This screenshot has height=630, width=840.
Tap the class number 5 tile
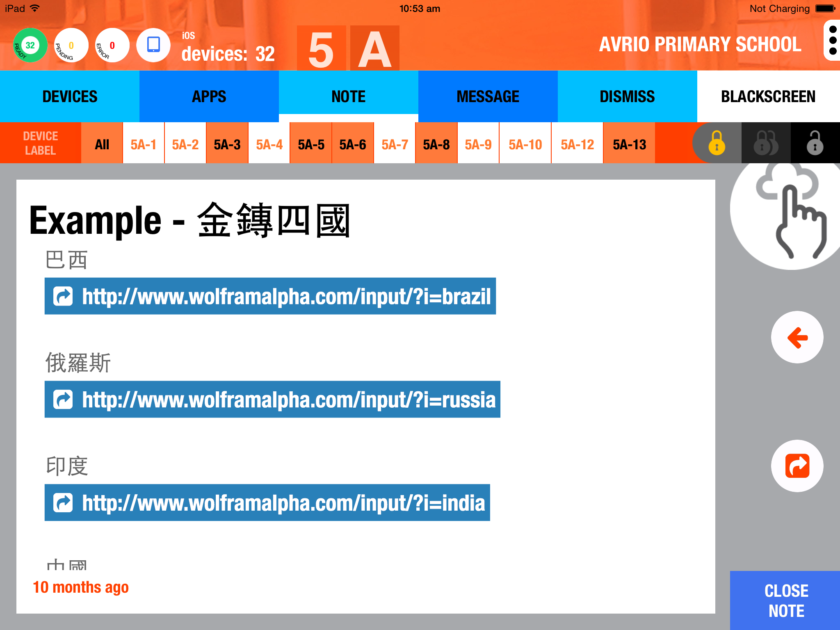[x=321, y=48]
